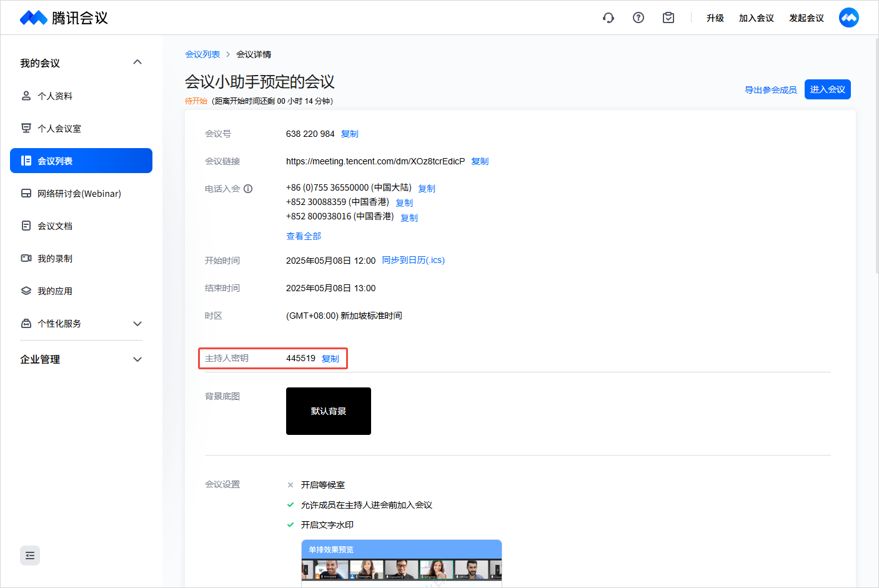The height and width of the screenshot is (588, 879).
Task: Click the Tencent Meeting logo
Action: click(x=64, y=17)
